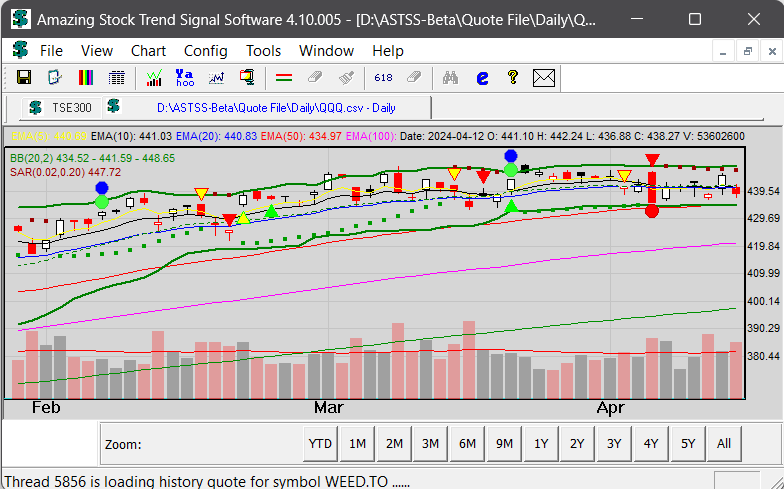Click the envelope email icon
The width and height of the screenshot is (784, 489).
pyautogui.click(x=543, y=77)
